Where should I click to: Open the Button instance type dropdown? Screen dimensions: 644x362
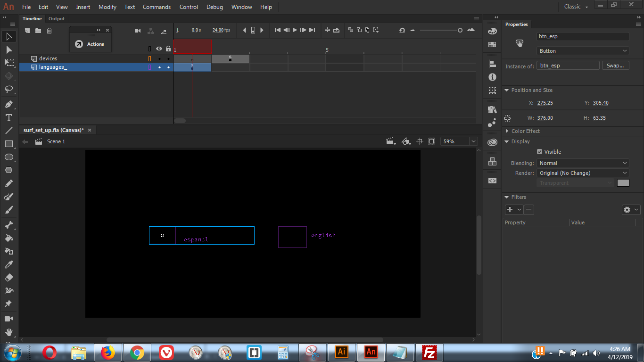click(x=583, y=51)
